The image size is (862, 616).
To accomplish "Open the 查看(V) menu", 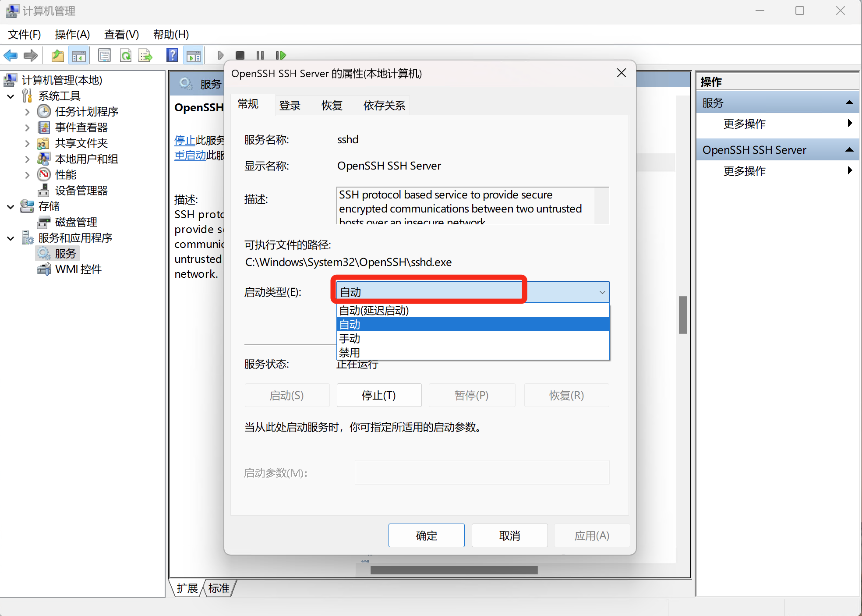I will coord(122,34).
